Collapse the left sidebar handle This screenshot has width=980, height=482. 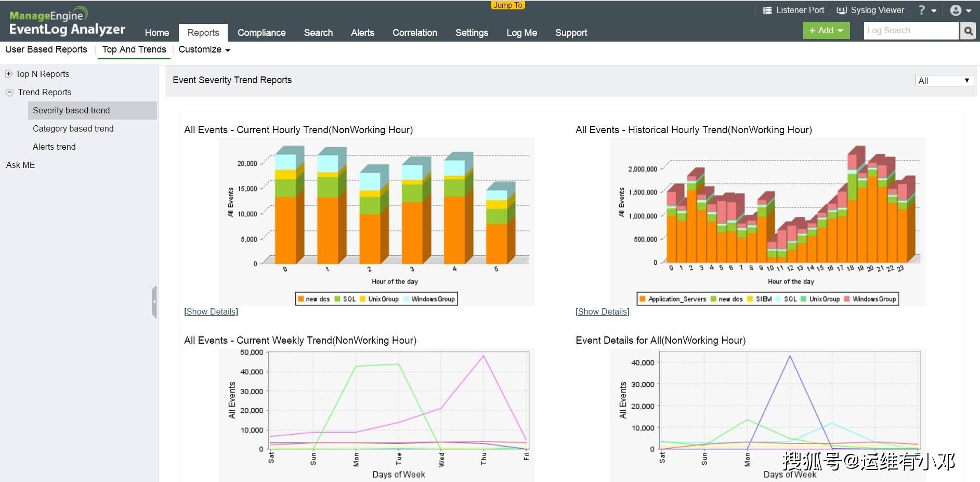(154, 302)
